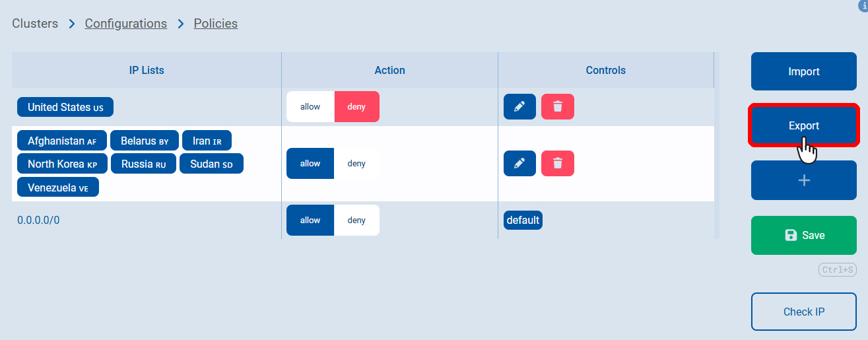Viewport: 868px width, 340px height.
Task: Set default 0.0.0.0/0 action to deny
Action: click(x=356, y=221)
